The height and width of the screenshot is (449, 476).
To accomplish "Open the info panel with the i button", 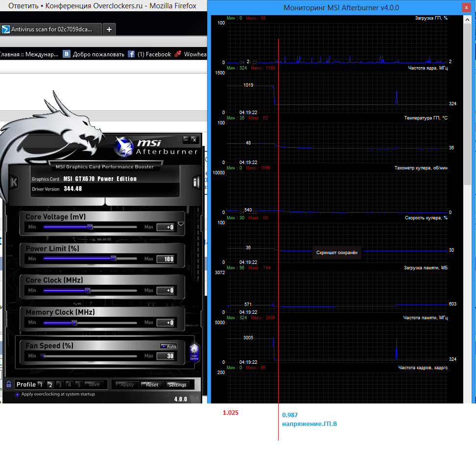I will tap(196, 182).
